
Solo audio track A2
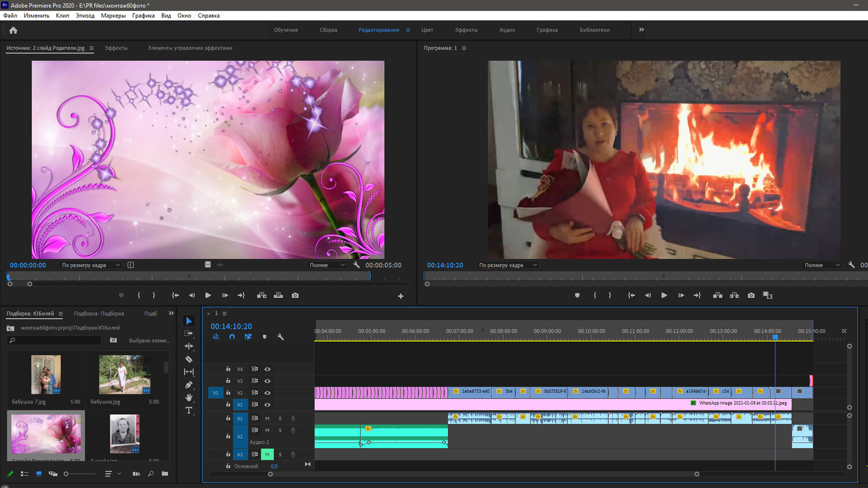[280, 430]
